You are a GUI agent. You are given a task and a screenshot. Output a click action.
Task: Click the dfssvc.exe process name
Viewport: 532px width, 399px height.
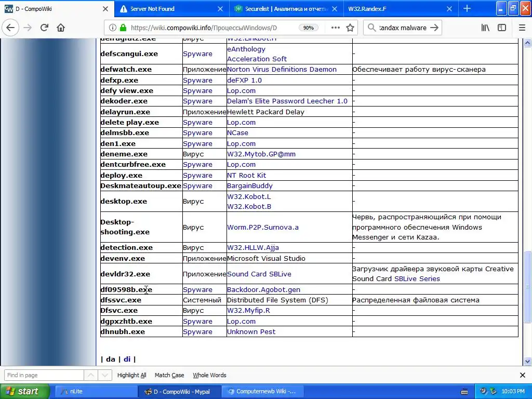click(121, 300)
